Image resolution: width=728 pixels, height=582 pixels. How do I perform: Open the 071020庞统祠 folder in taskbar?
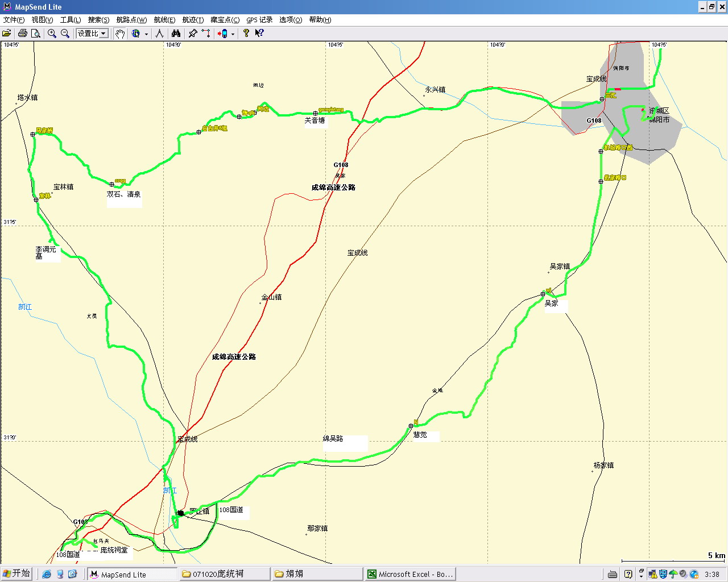coord(224,574)
